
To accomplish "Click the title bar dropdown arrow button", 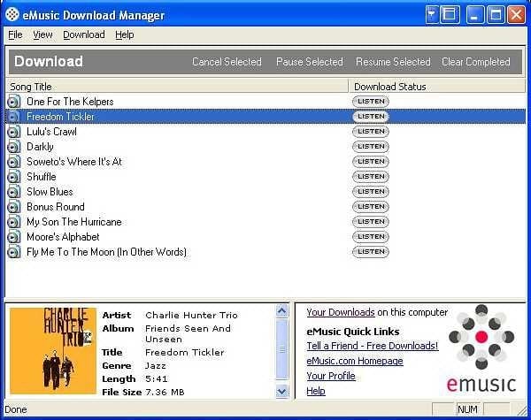I will point(432,14).
